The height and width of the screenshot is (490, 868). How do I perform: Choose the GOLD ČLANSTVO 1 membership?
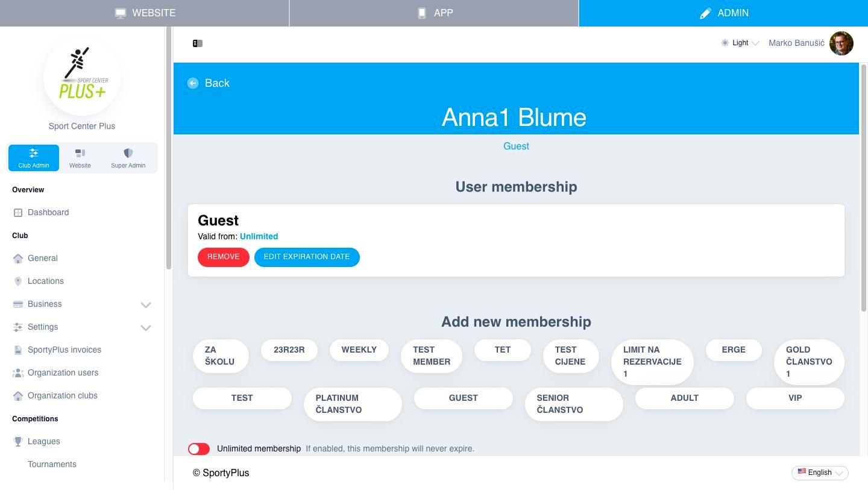809,362
